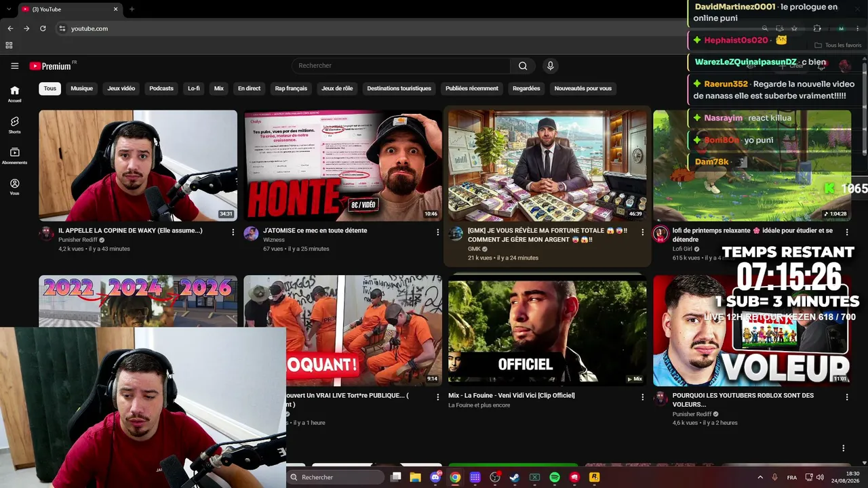Play the HONTE thumbnail video
868x488 pixels.
click(x=342, y=165)
